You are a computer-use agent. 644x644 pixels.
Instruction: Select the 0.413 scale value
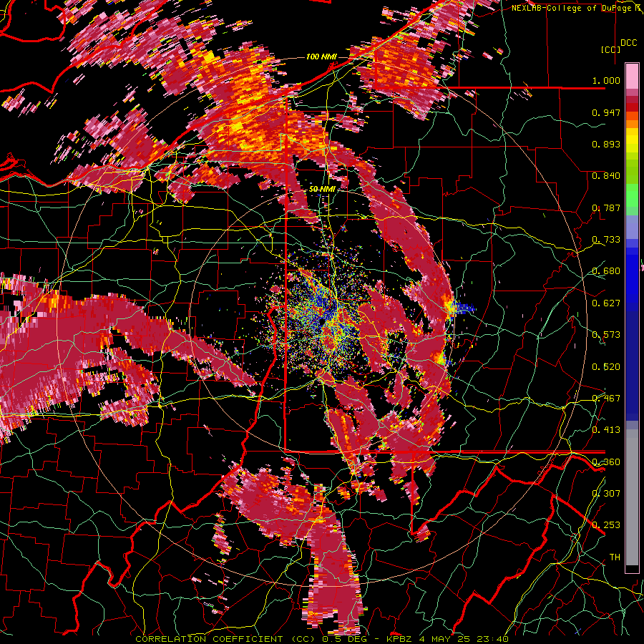tap(606, 430)
